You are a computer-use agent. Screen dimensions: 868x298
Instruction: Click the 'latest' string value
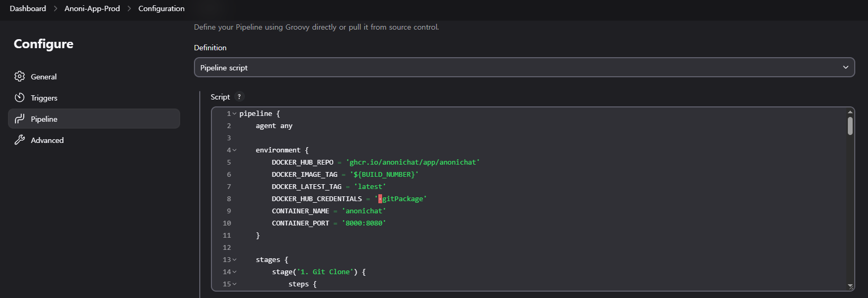click(x=370, y=187)
